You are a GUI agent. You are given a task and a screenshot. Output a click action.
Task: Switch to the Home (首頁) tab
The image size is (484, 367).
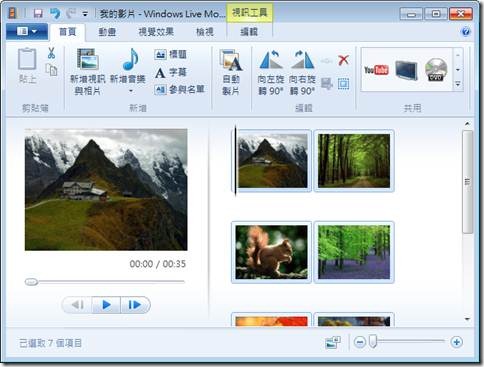[68, 32]
